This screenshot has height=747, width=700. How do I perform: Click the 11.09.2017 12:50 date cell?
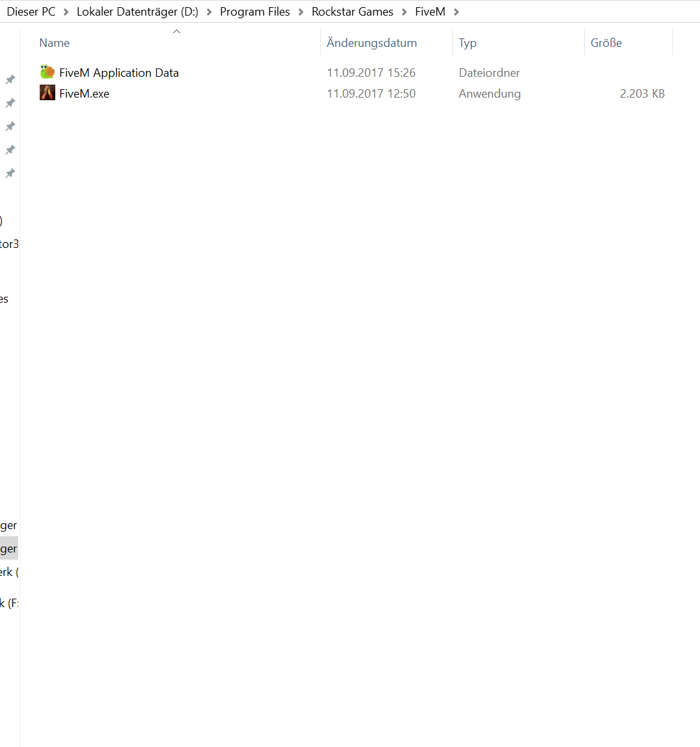tap(371, 94)
